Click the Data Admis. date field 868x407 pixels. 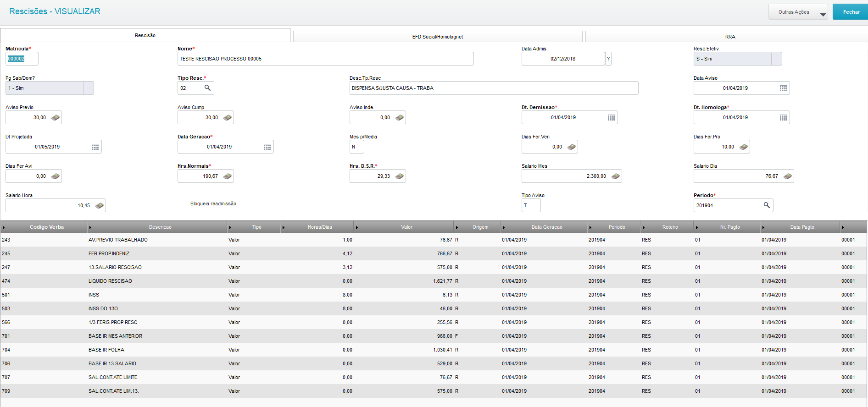[x=563, y=59]
